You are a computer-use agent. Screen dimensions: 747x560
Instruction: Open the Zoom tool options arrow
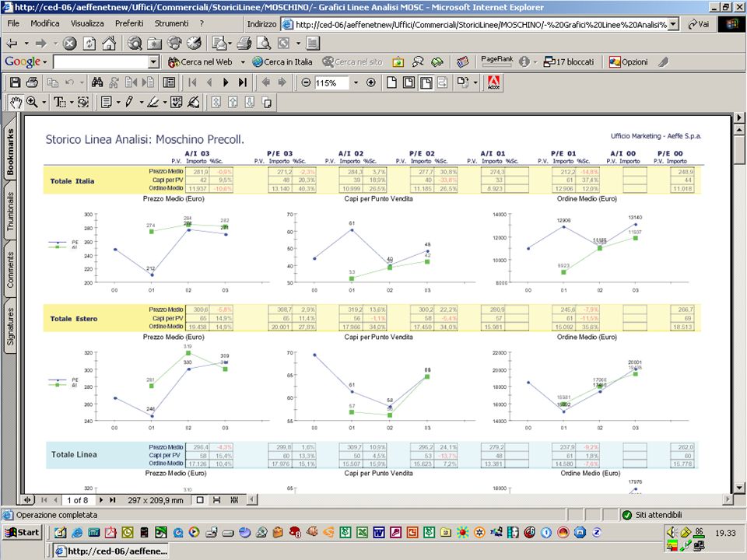44,103
